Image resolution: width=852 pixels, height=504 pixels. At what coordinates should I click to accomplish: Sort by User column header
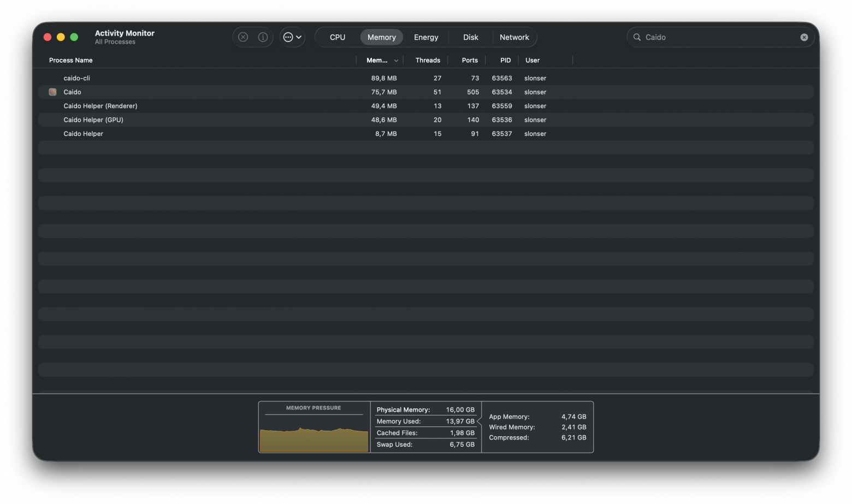tap(532, 60)
